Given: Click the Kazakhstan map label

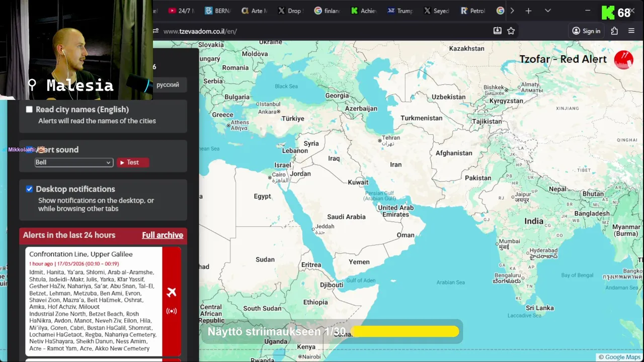Looking at the screenshot, I should [466, 49].
